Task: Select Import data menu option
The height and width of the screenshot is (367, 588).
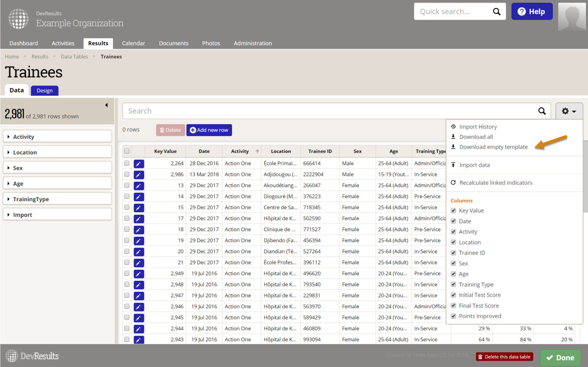Action: coord(474,165)
